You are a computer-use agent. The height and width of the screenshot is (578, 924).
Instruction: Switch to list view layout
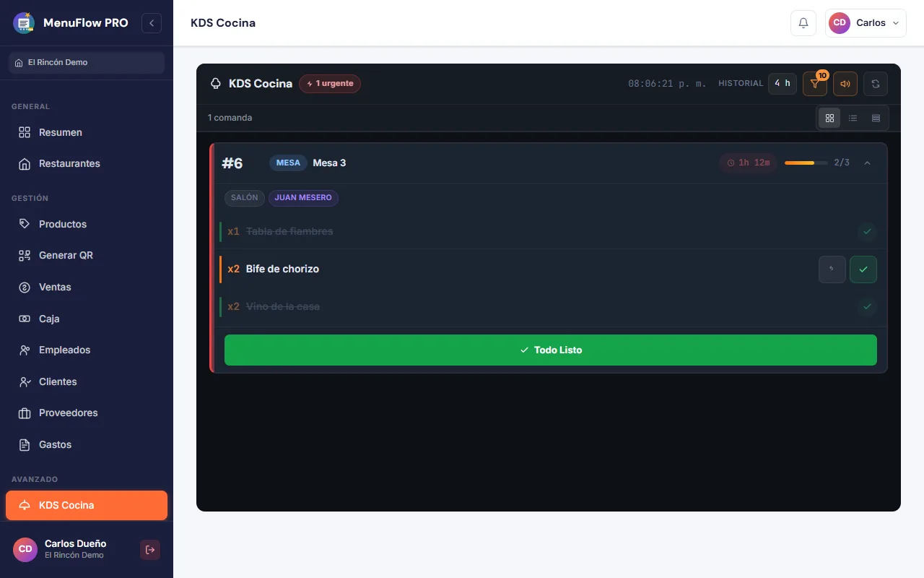pyautogui.click(x=853, y=118)
